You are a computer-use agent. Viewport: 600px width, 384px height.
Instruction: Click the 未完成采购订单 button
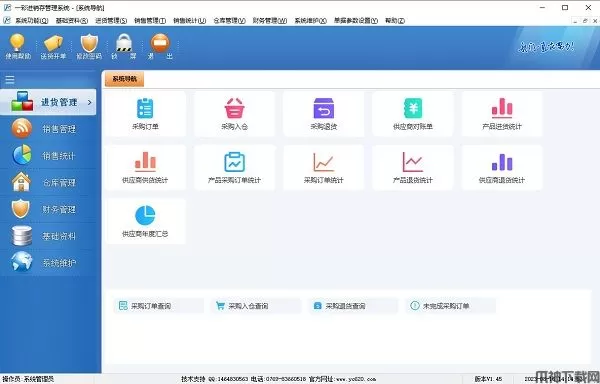tap(451, 306)
